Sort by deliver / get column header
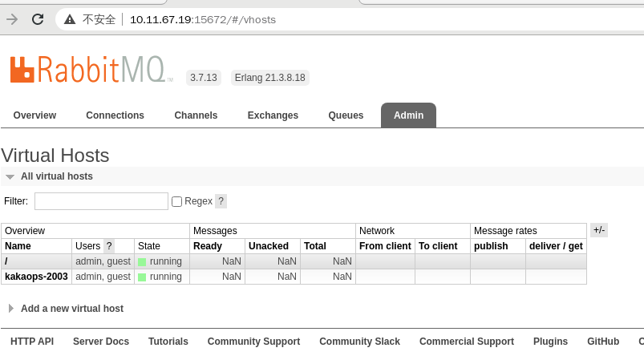This screenshot has width=644, height=364. [556, 246]
